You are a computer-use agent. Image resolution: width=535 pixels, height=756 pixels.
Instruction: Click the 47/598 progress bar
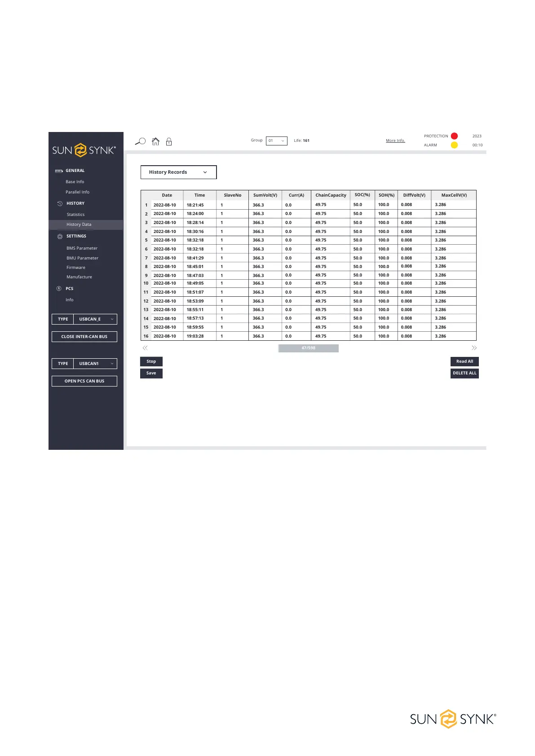click(x=308, y=348)
